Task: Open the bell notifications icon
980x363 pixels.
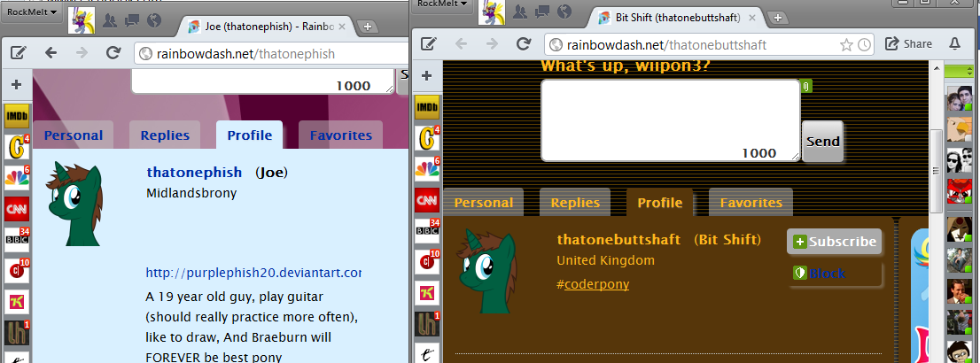Action: coord(954,43)
